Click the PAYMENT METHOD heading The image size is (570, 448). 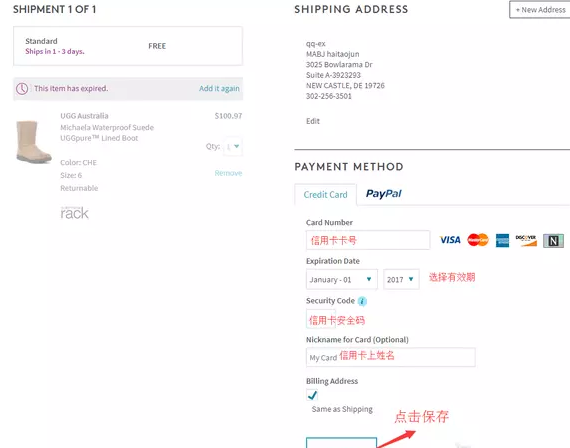pyautogui.click(x=349, y=167)
